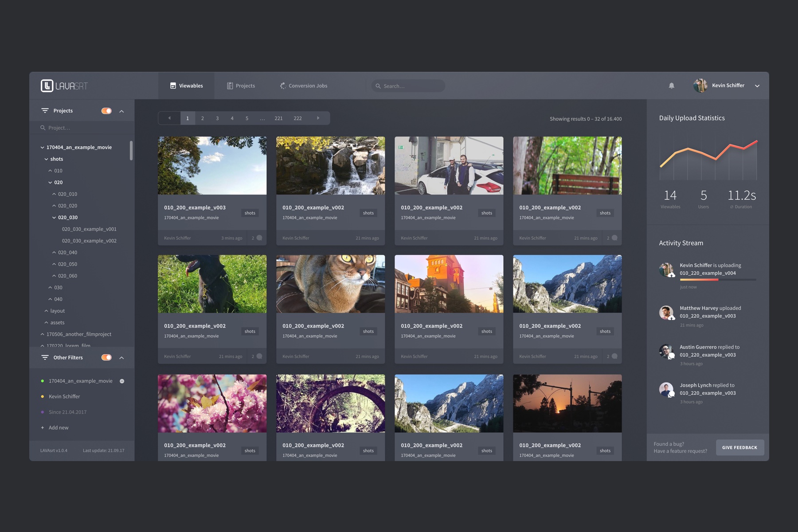Viewport: 798px width, 532px height.
Task: Jump to page 222 in pagination
Action: [297, 118]
